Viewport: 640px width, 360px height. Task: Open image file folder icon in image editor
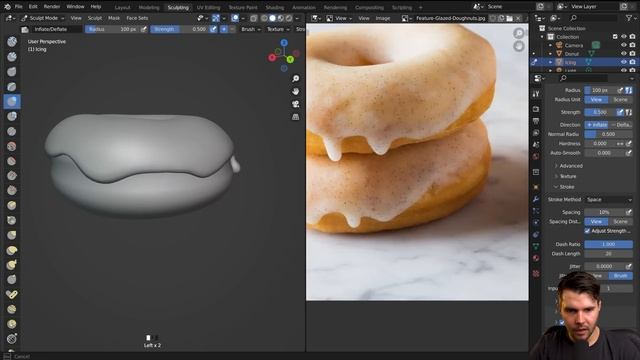(509, 18)
